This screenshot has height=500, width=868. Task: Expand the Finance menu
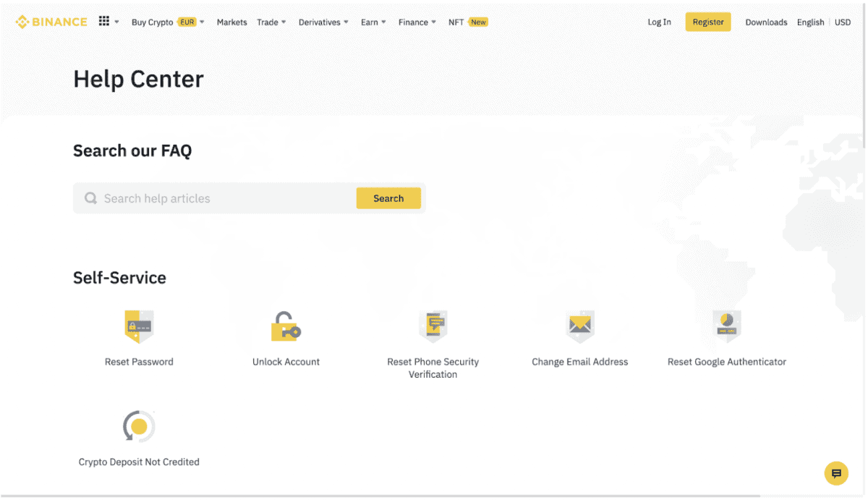pyautogui.click(x=417, y=22)
